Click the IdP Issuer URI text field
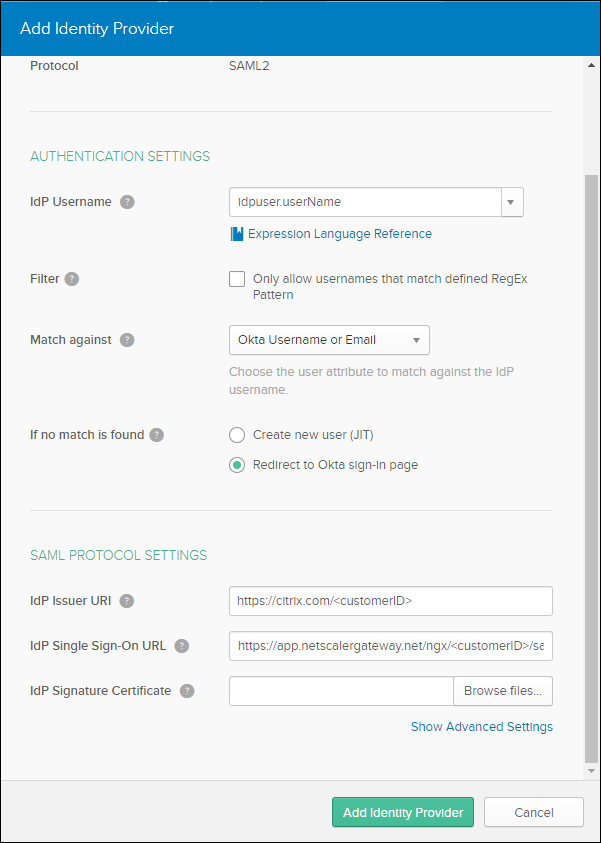601x843 pixels. click(x=390, y=601)
